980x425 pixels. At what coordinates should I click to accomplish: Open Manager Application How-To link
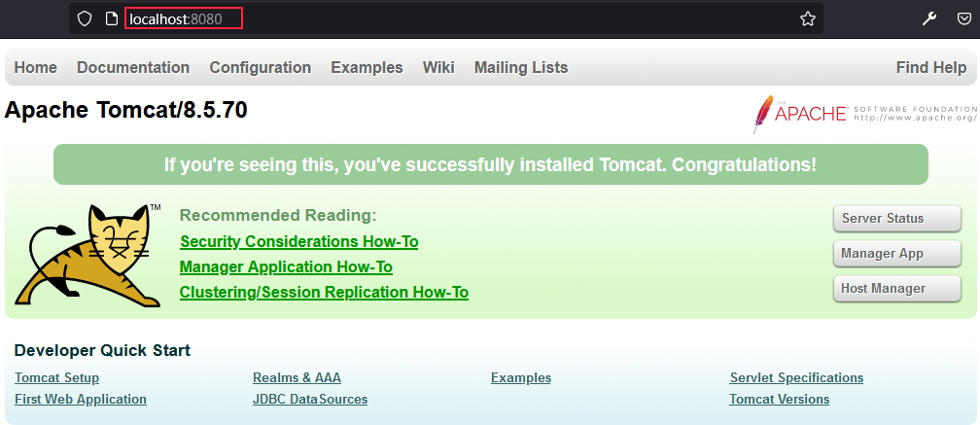click(x=286, y=266)
